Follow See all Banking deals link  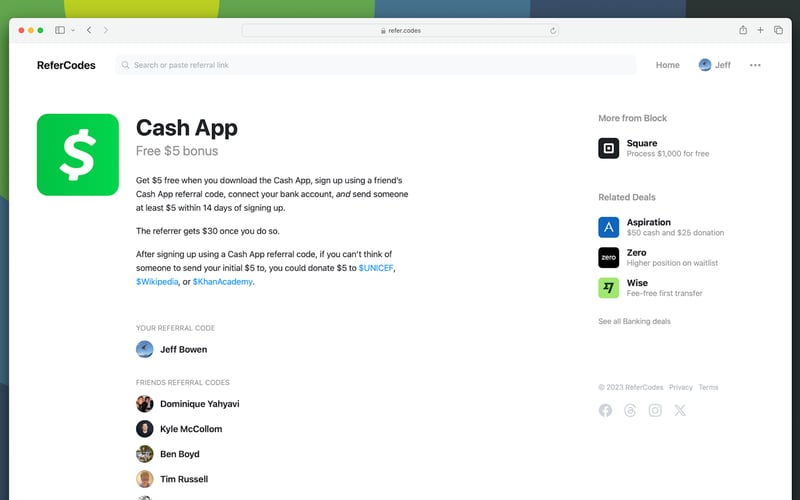point(634,321)
